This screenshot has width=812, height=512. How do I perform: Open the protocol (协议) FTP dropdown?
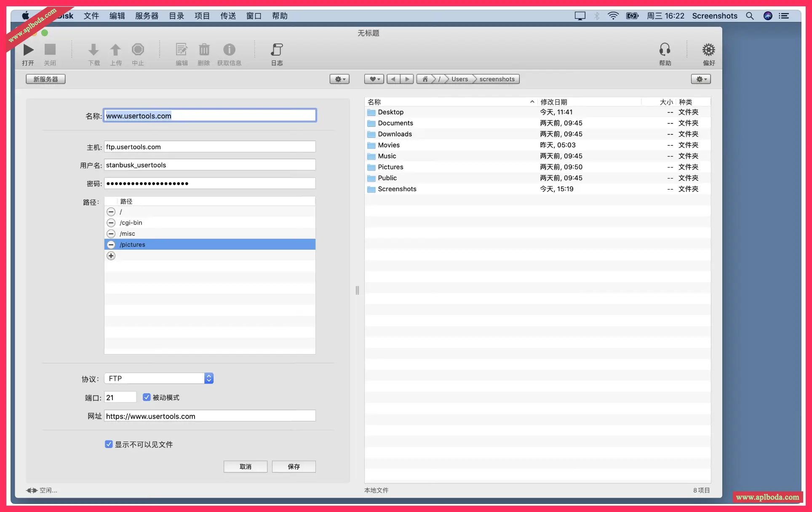[x=159, y=379]
